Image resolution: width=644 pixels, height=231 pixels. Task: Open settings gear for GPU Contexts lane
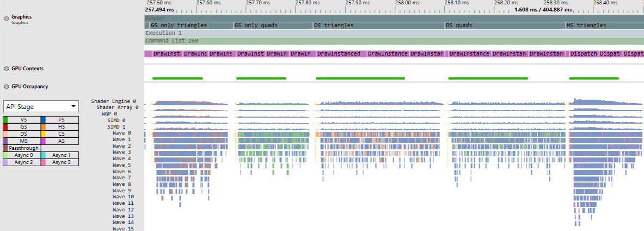(x=6, y=69)
